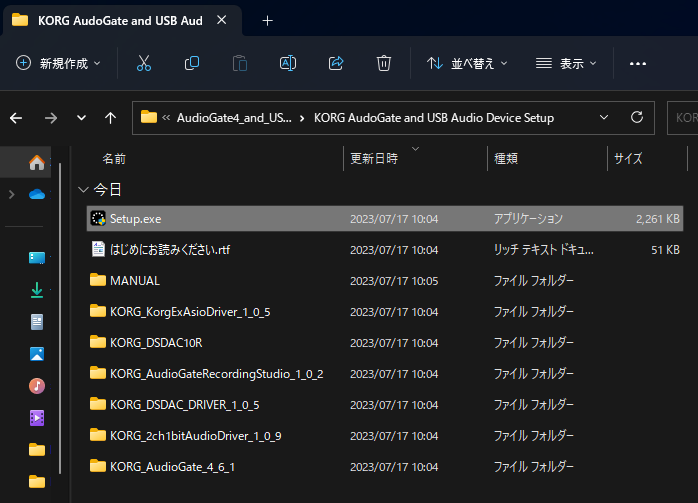Image resolution: width=698 pixels, height=503 pixels.
Task: Sort by 名前 column header
Action: [114, 158]
